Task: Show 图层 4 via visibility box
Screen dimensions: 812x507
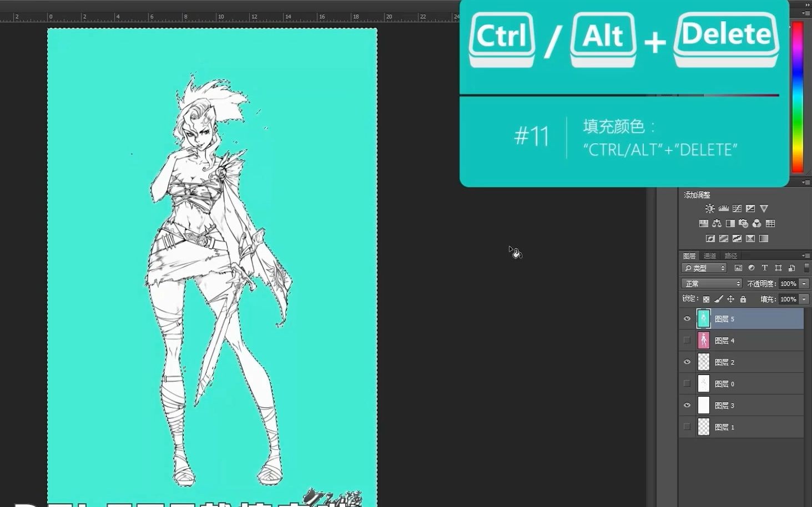Action: [x=687, y=340]
